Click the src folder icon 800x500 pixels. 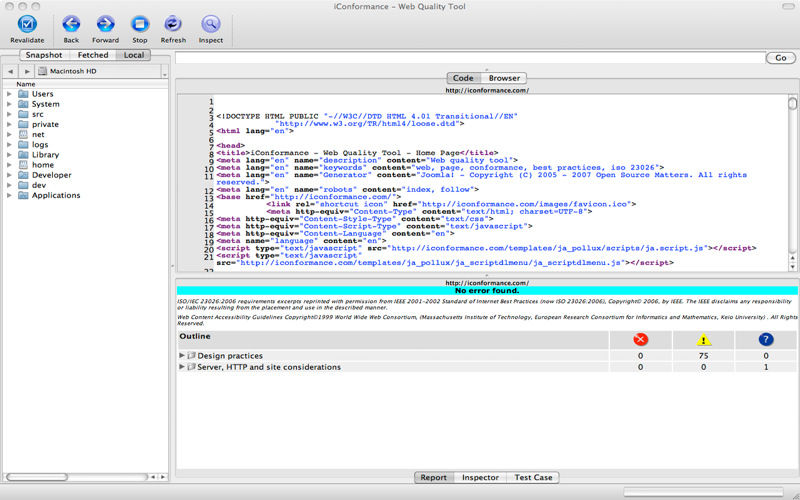tap(23, 114)
